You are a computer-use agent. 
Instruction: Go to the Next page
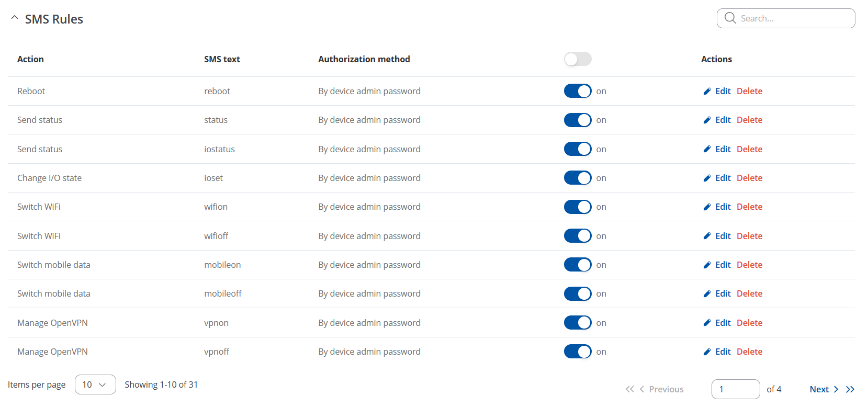(824, 389)
